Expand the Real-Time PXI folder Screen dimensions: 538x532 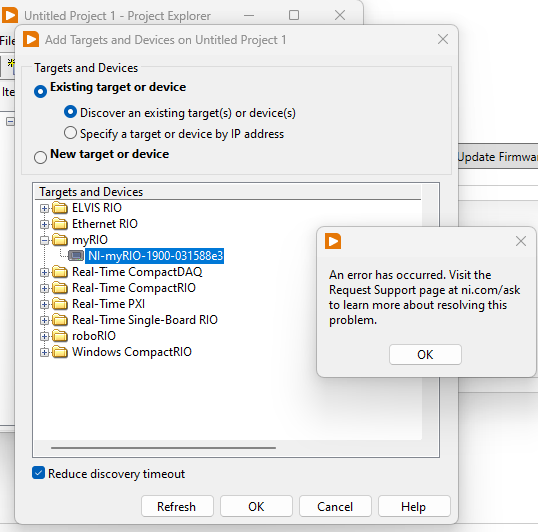point(44,304)
